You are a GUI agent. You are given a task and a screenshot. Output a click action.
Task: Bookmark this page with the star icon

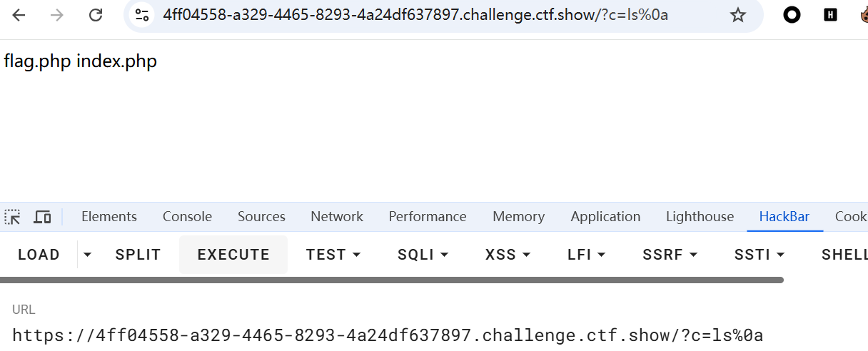pos(738,15)
